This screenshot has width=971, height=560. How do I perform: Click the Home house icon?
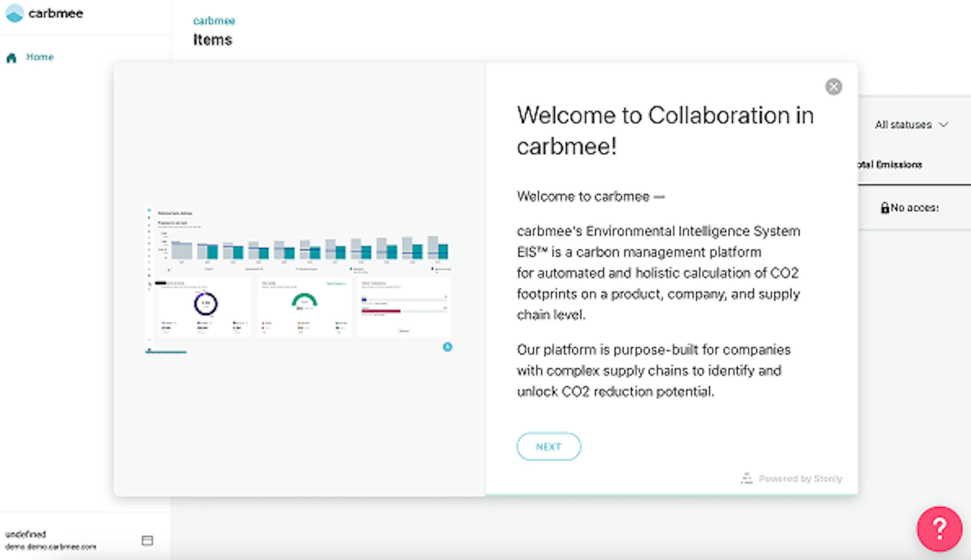tap(12, 58)
